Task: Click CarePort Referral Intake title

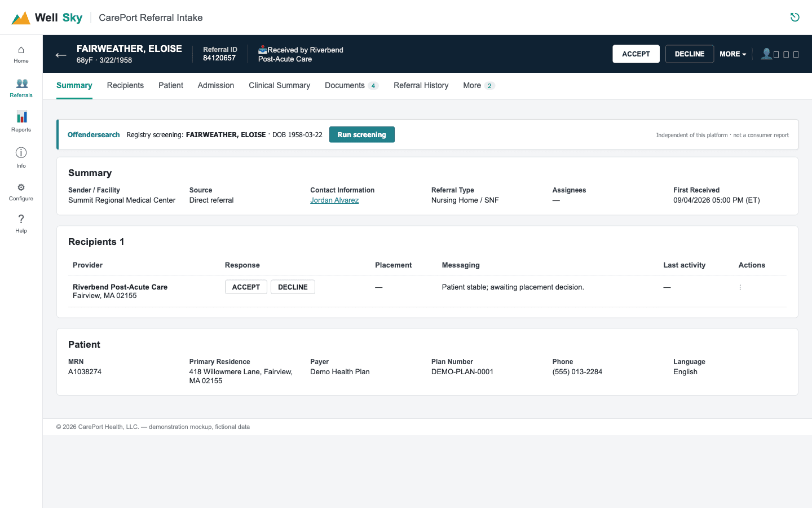Action: 151,17
